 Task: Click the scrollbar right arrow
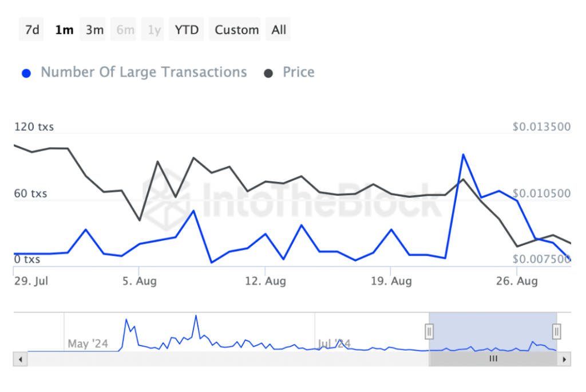tap(564, 359)
